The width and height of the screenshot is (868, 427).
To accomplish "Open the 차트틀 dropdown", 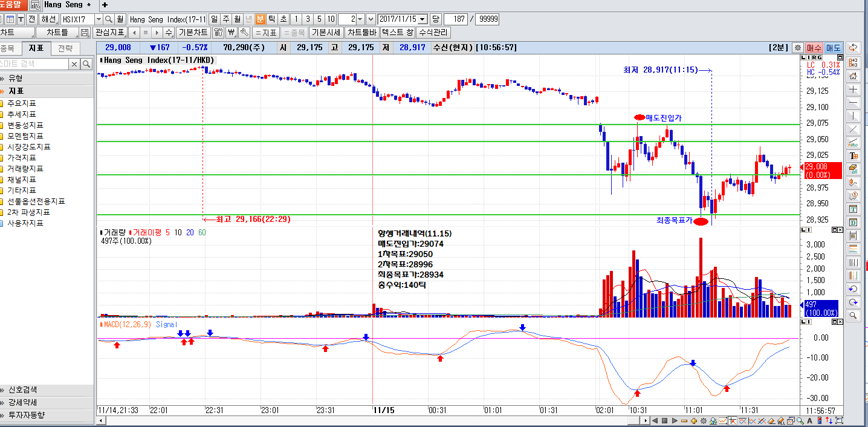I will click(57, 32).
